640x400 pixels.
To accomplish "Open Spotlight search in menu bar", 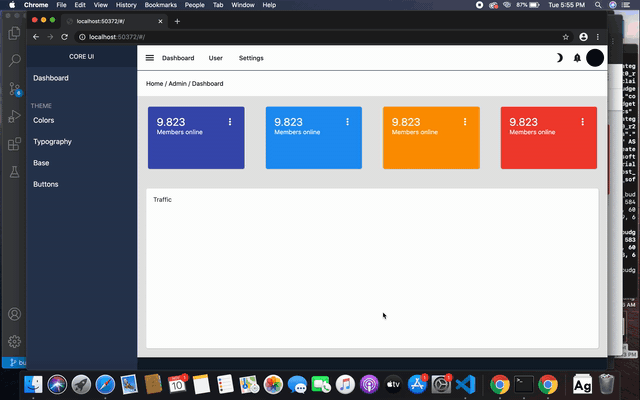I will click(x=598, y=5).
